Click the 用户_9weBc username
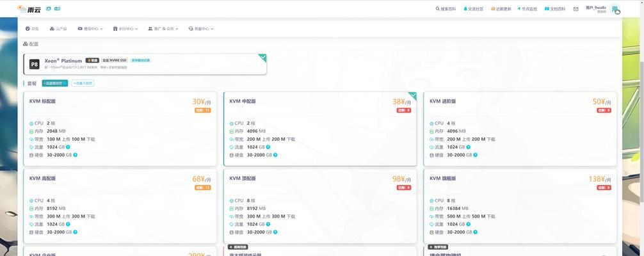Image resolution: width=644 pixels, height=256 pixels. tap(595, 8)
